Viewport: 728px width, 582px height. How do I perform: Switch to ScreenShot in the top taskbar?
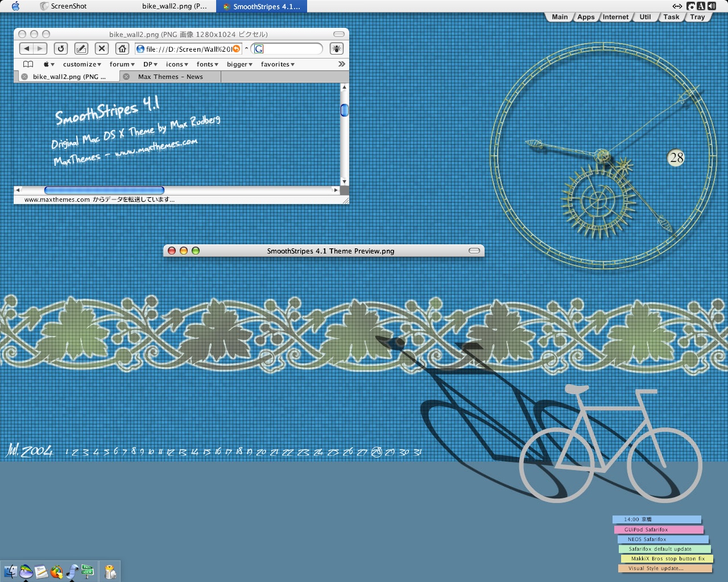[64, 6]
